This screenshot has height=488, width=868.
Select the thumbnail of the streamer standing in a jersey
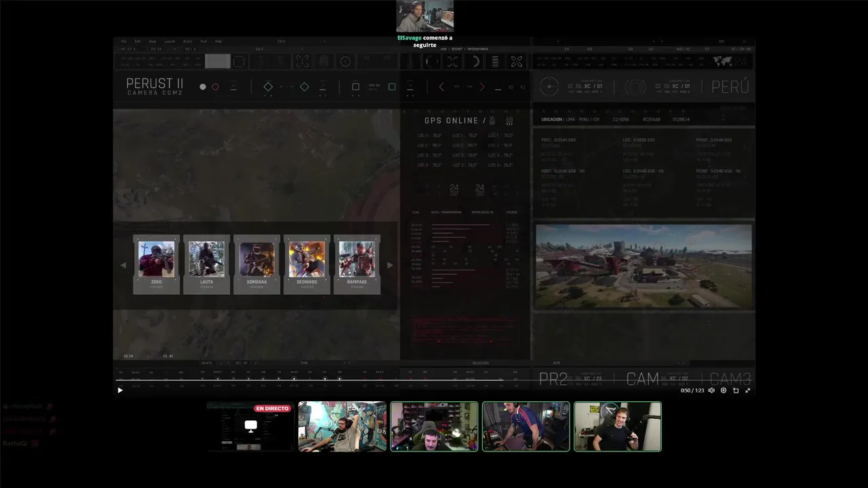[x=526, y=426]
